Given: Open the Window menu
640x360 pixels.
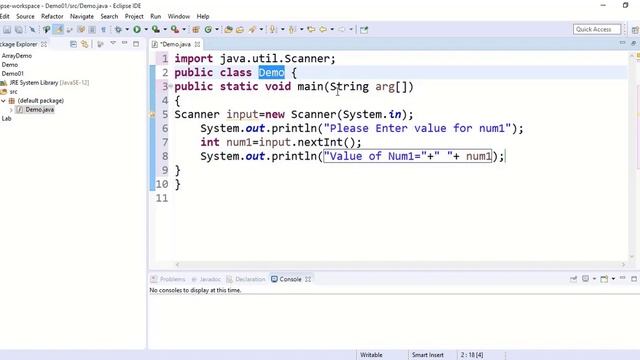Looking at the screenshot, I should (179, 16).
